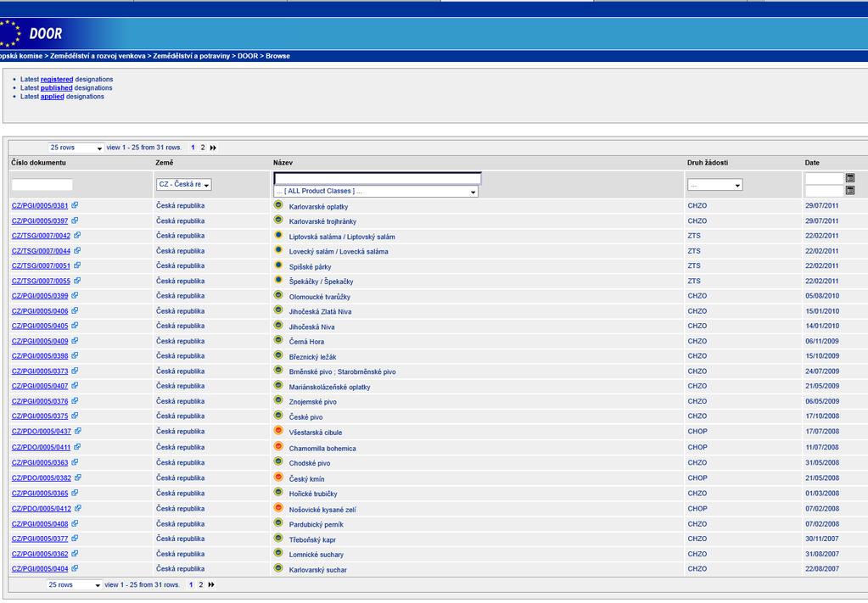Click 'Zemědělství a rozvoj venkova' breadcrumb
868x603 pixels.
pos(98,56)
